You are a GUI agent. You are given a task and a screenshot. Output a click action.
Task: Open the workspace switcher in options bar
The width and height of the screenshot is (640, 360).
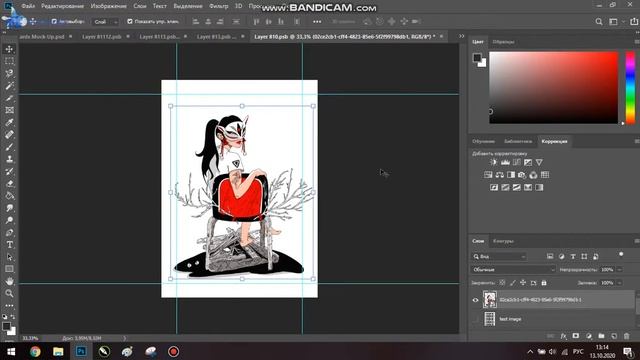coord(613,22)
